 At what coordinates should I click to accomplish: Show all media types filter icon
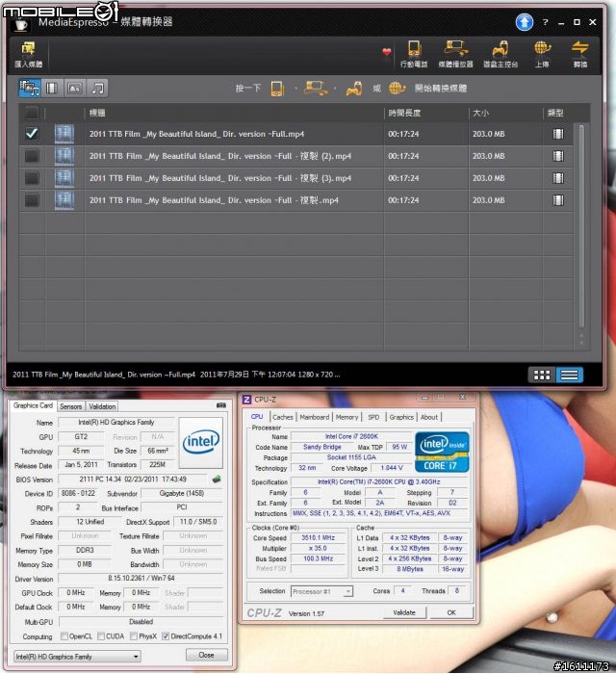click(30, 89)
